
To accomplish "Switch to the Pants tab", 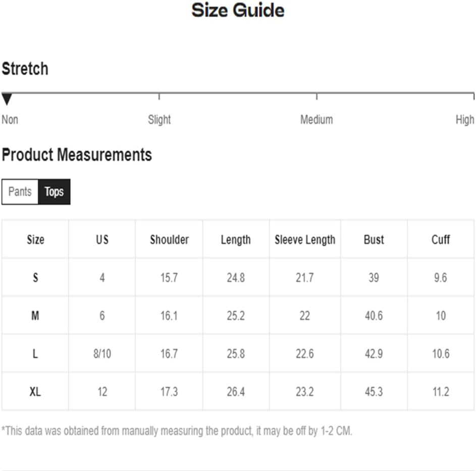I will pos(20,192).
